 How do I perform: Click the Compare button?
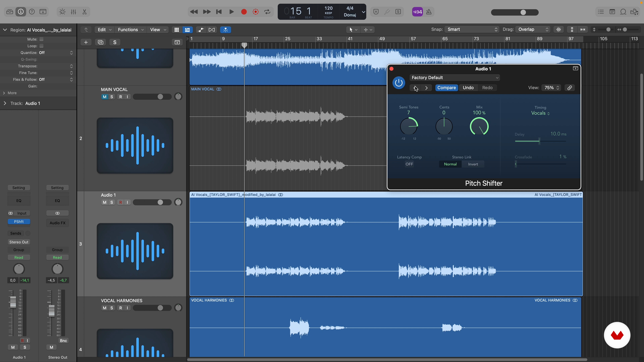446,88
